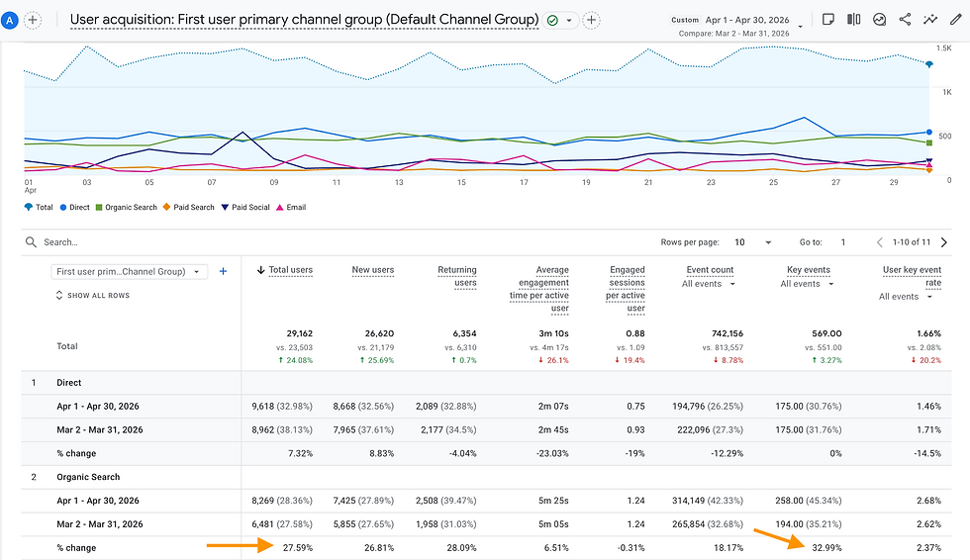
Task: Select the Direct row label
Action: click(x=68, y=383)
